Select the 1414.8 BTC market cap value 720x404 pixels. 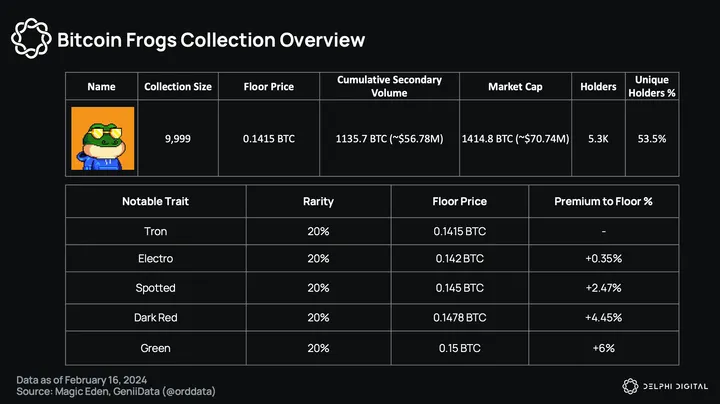pos(515,139)
